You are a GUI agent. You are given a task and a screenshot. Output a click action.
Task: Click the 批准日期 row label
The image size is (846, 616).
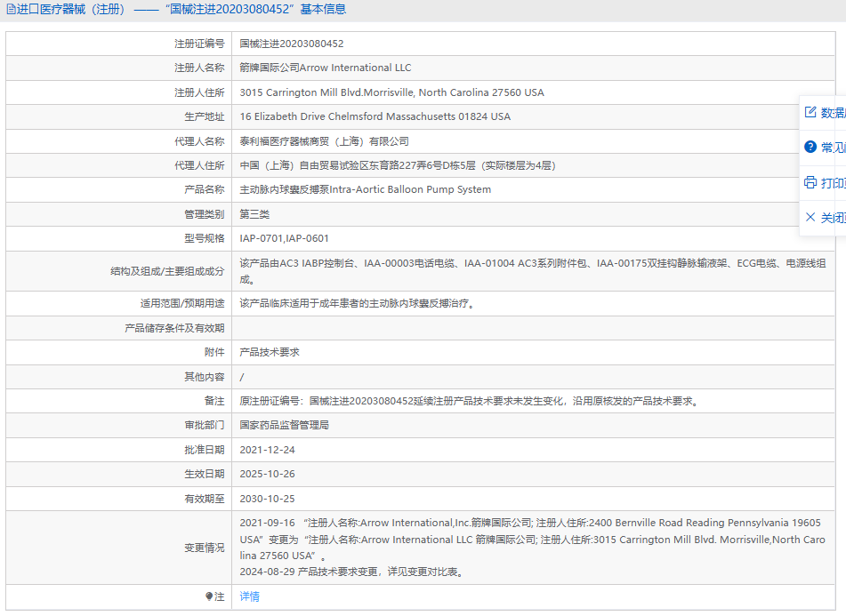click(x=204, y=450)
